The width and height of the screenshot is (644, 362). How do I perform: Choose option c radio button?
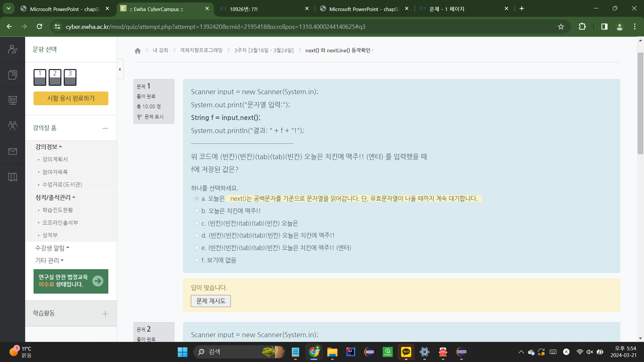click(x=197, y=223)
